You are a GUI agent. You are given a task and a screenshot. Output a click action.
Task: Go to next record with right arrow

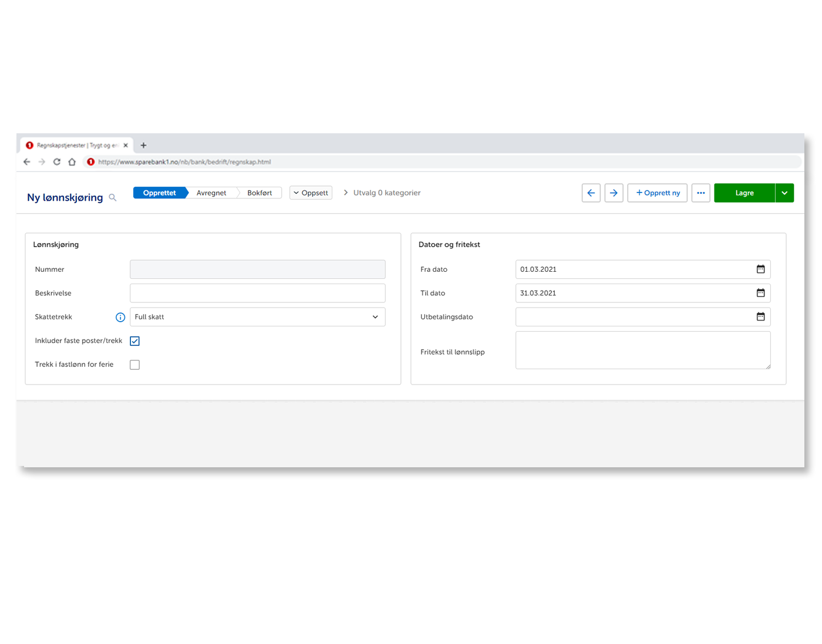[x=614, y=193]
